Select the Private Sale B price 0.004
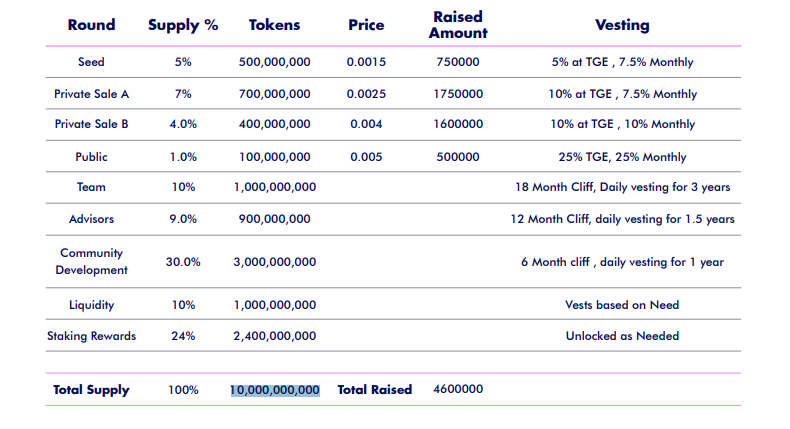Screen dimensions: 790x429 366,124
